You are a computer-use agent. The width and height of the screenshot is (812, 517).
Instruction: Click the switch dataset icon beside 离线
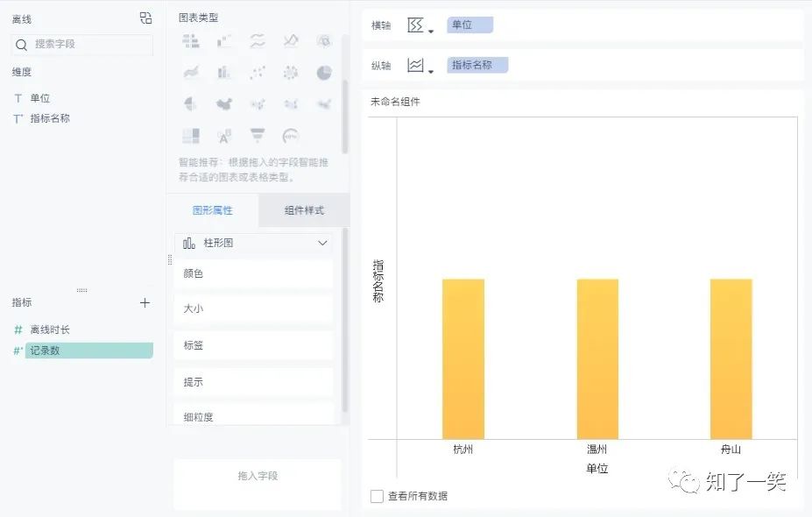[x=145, y=18]
